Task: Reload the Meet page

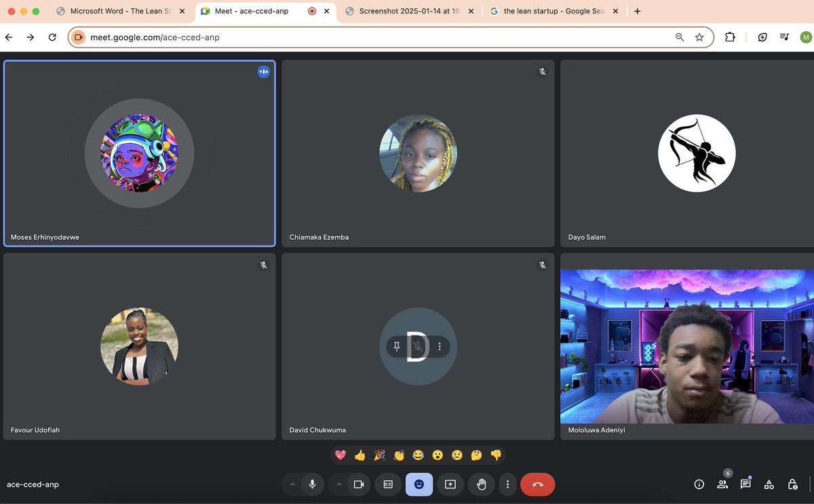Action: (52, 37)
